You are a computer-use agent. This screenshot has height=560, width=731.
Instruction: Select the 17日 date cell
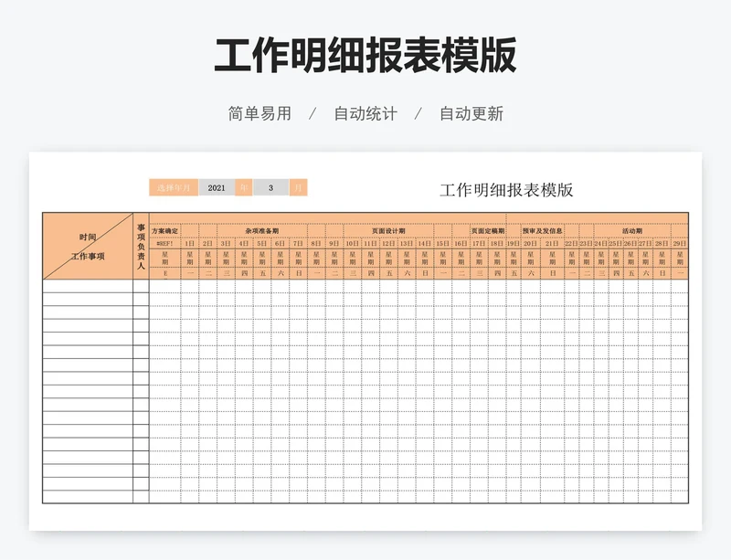point(479,243)
